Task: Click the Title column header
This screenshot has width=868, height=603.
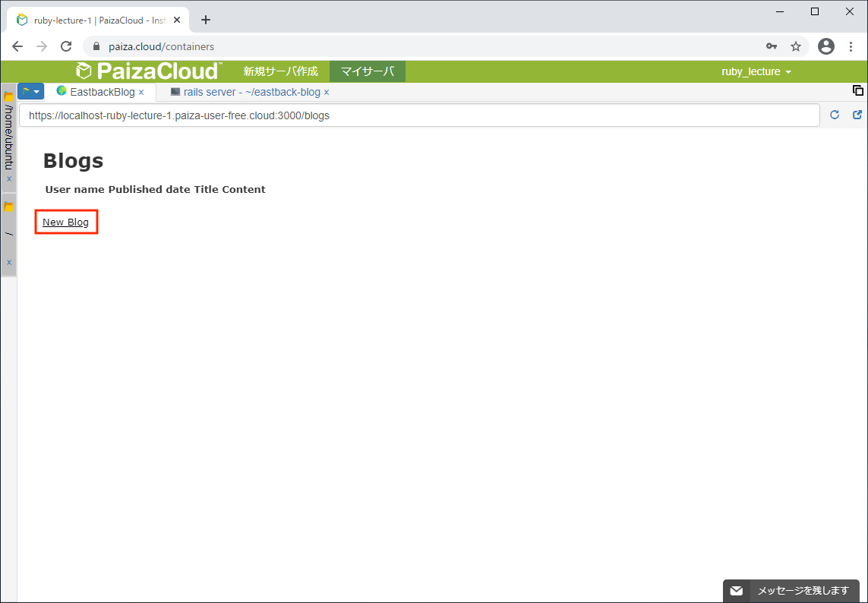Action: pos(207,189)
